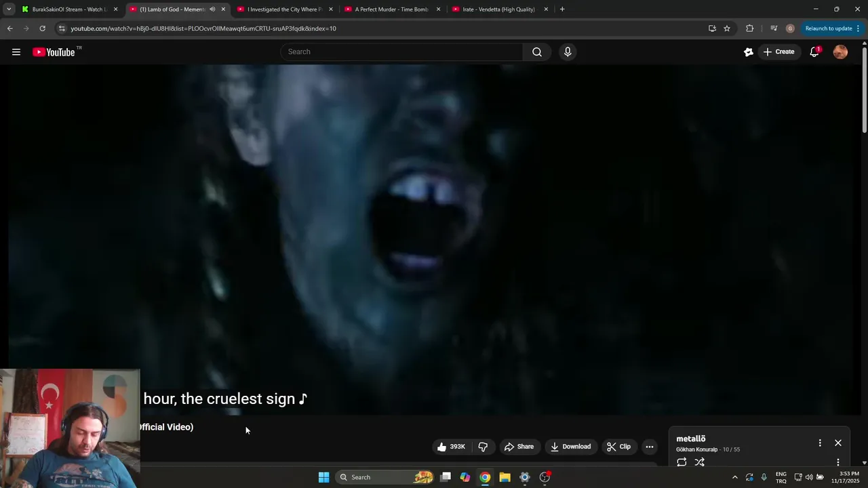
Task: Click the YouTube search magnifier button
Action: tap(536, 52)
